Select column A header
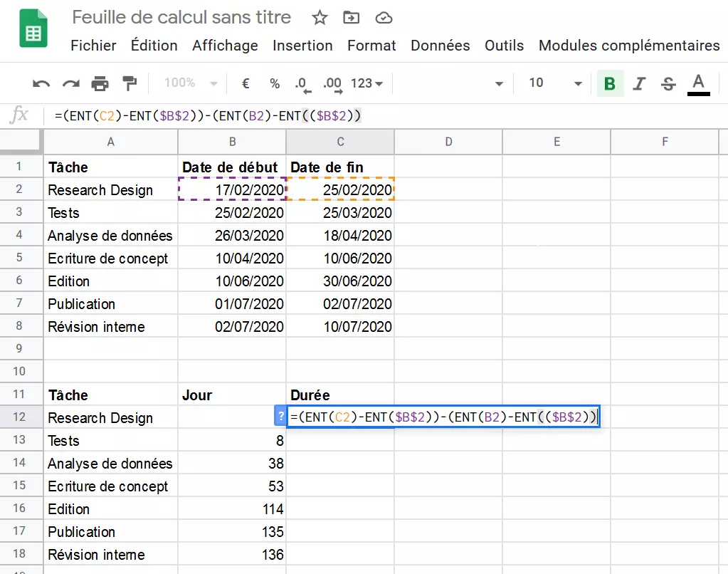 (110, 142)
